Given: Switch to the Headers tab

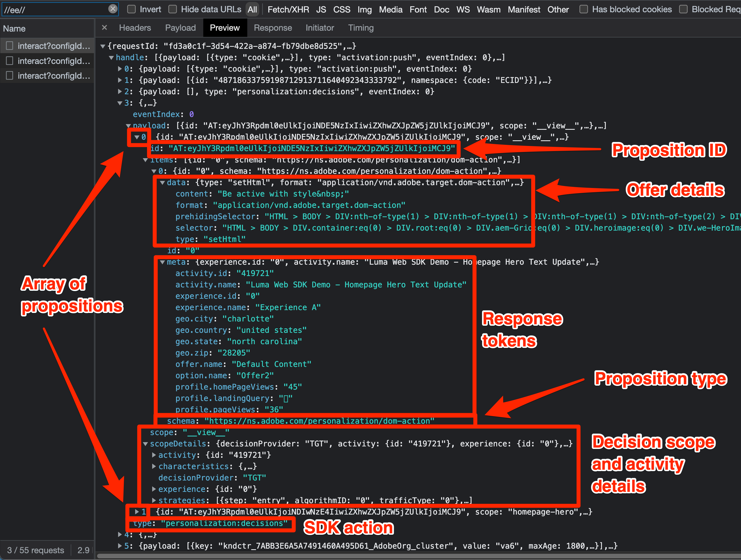Looking at the screenshot, I should [135, 28].
